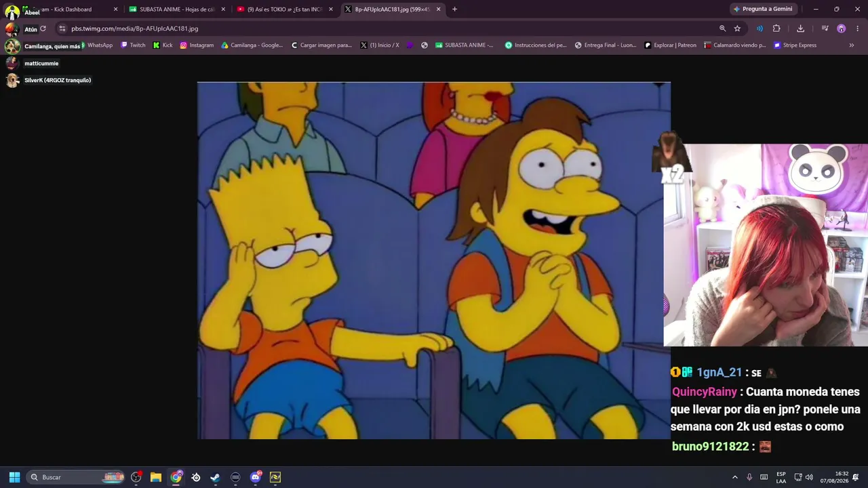Open the Entrega Final - Luon bookmark
This screenshot has width=868, height=488.
[606, 45]
